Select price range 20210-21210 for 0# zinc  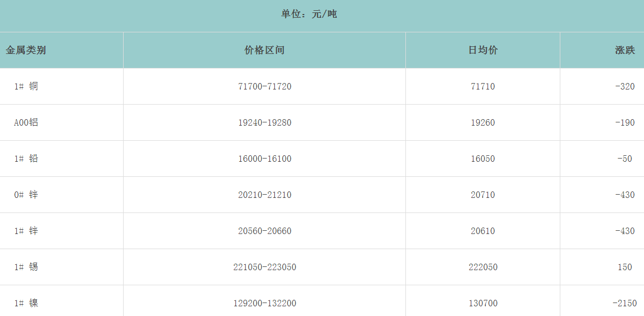point(265,195)
